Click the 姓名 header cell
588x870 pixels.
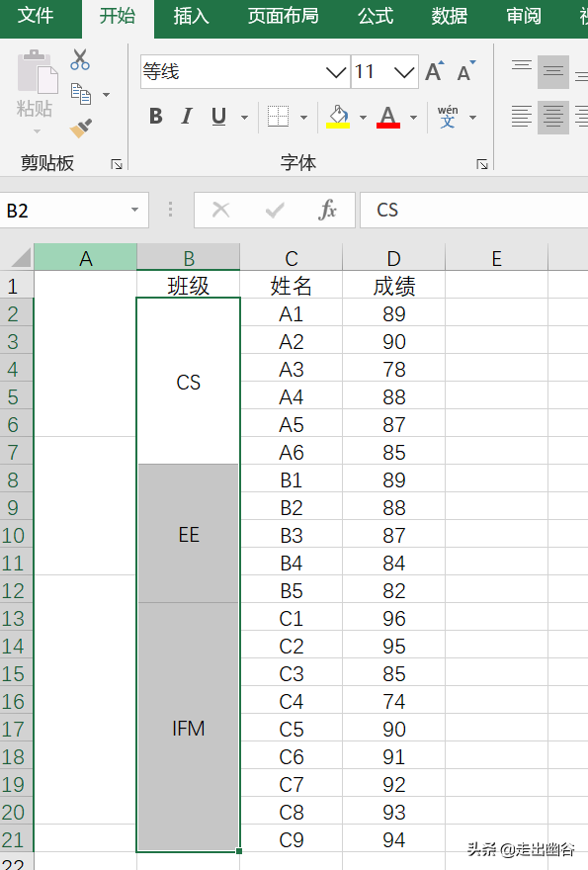click(292, 286)
